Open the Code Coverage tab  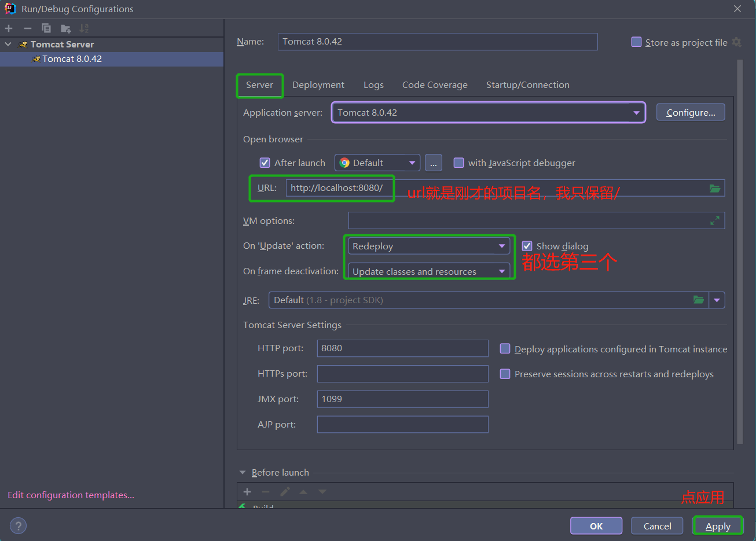tap(435, 85)
